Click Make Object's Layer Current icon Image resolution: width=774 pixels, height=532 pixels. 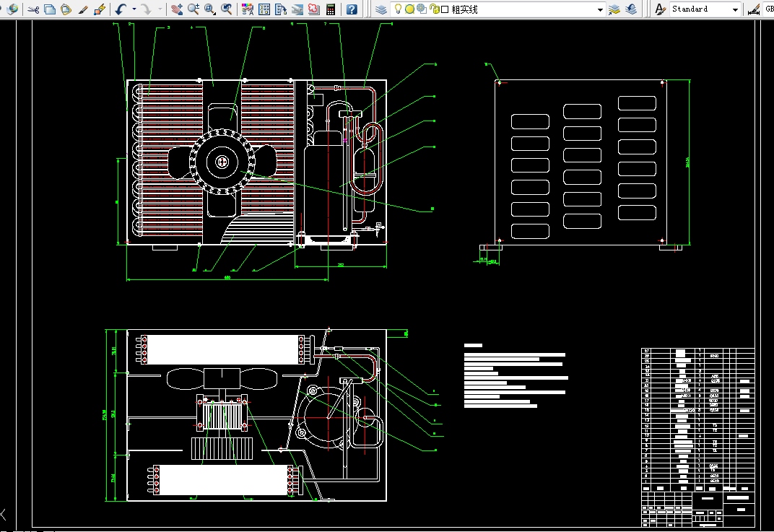click(614, 9)
